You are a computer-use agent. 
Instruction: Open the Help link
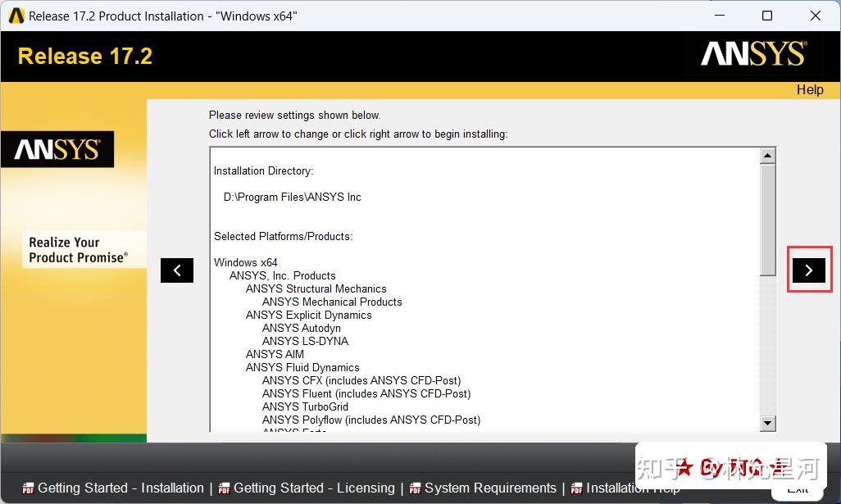tap(810, 89)
